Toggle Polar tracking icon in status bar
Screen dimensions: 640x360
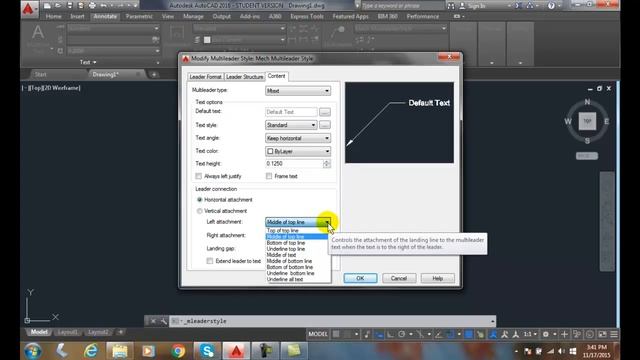coord(402,334)
